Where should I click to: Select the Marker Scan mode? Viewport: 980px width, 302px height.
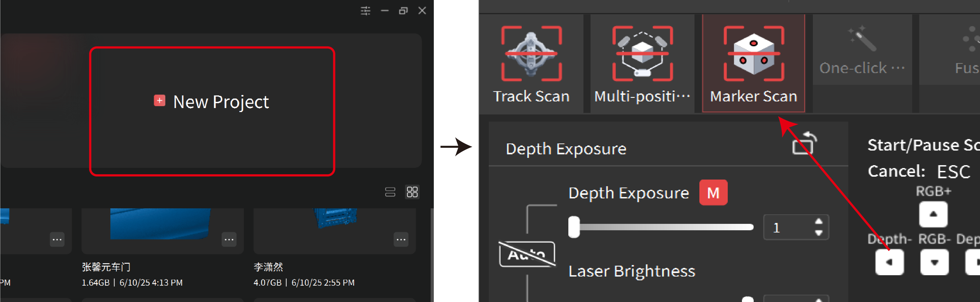[753, 64]
